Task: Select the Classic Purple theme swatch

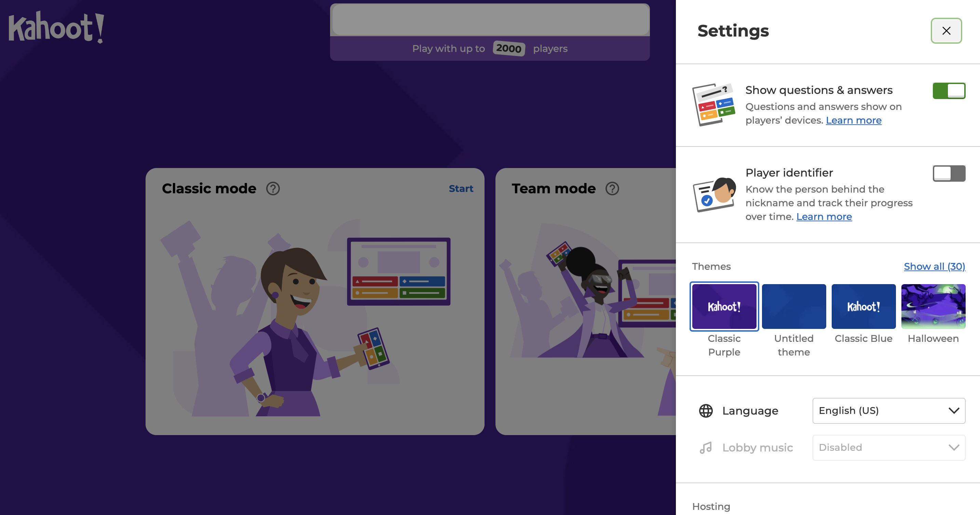Action: [x=725, y=306]
